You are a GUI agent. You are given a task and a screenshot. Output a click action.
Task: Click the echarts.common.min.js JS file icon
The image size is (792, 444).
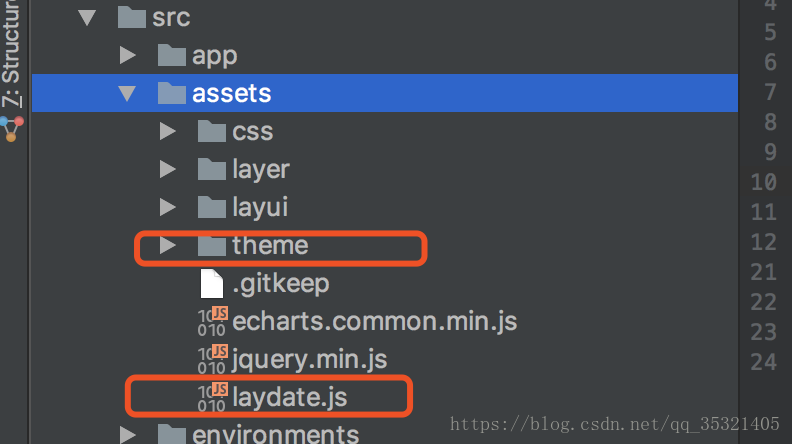point(213,321)
